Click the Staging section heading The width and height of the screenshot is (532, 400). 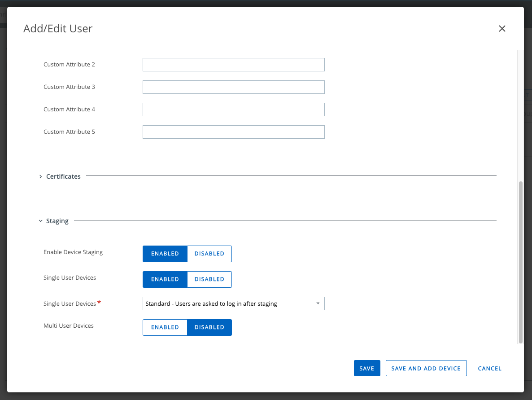(57, 221)
